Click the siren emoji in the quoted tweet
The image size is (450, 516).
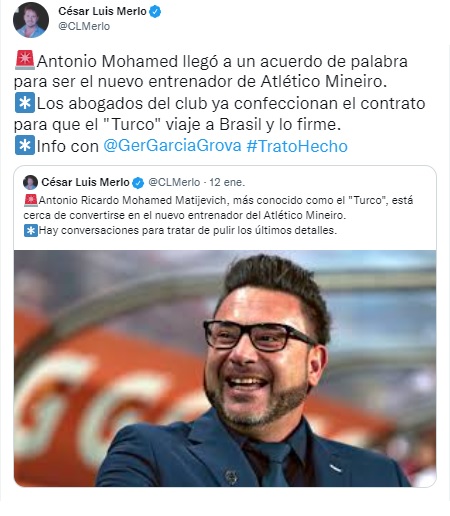coord(31,200)
